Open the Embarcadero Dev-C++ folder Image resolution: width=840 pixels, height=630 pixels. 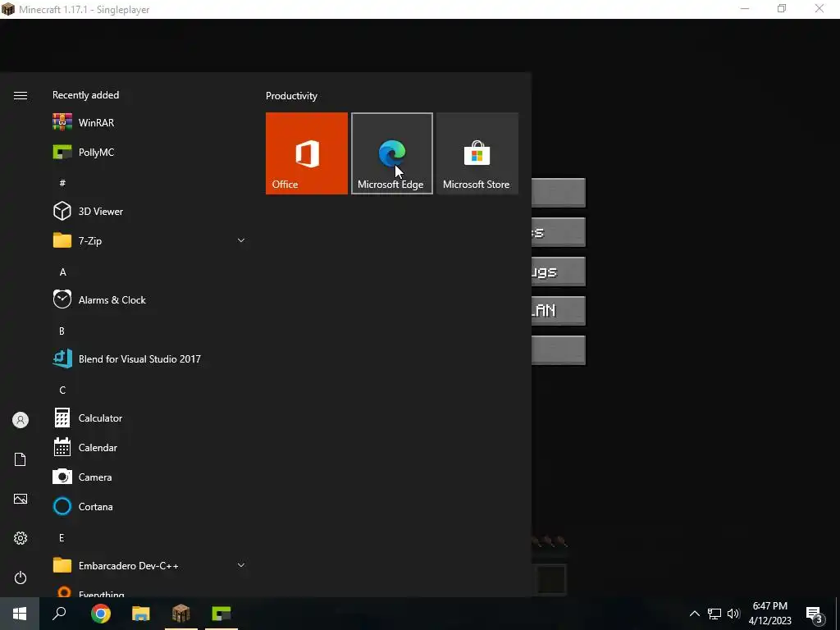coord(150,566)
